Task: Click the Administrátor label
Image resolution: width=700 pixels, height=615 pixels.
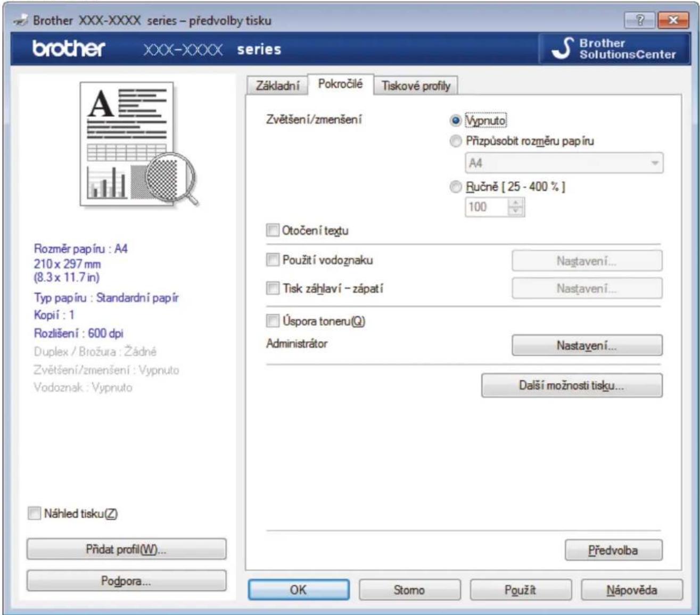Action: pyautogui.click(x=297, y=344)
